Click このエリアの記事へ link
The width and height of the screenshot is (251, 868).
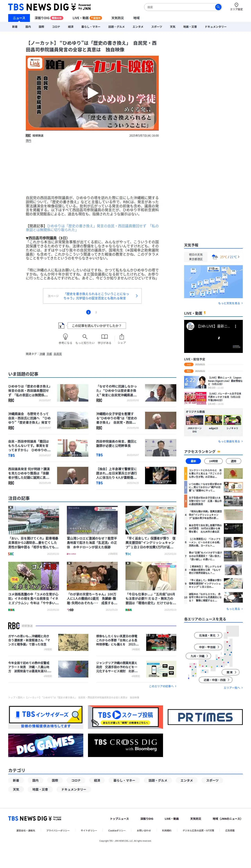click(162, 686)
